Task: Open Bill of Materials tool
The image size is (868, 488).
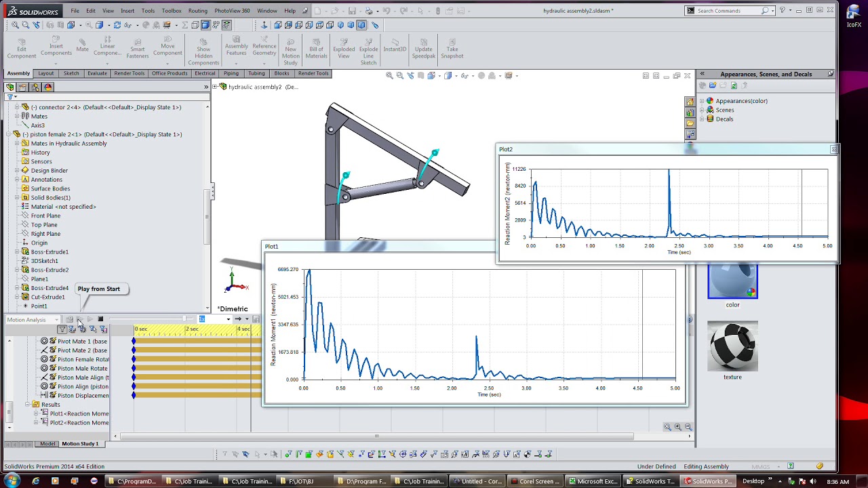Action: click(316, 48)
